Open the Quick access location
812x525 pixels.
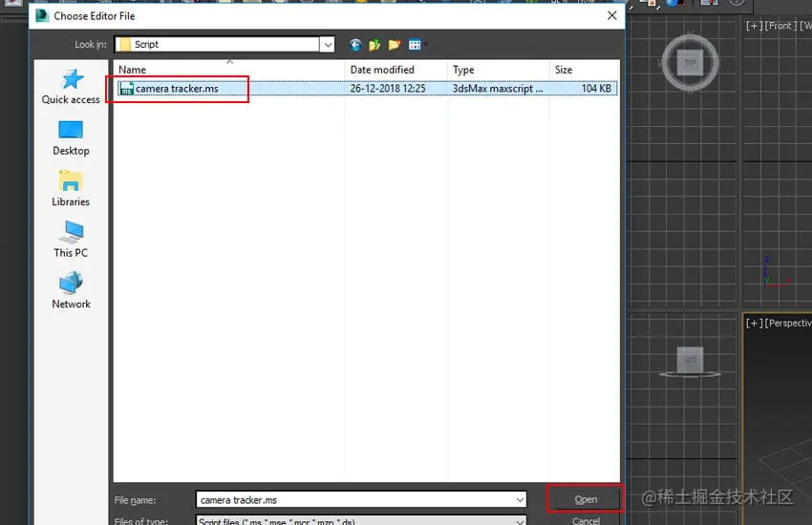(71, 87)
